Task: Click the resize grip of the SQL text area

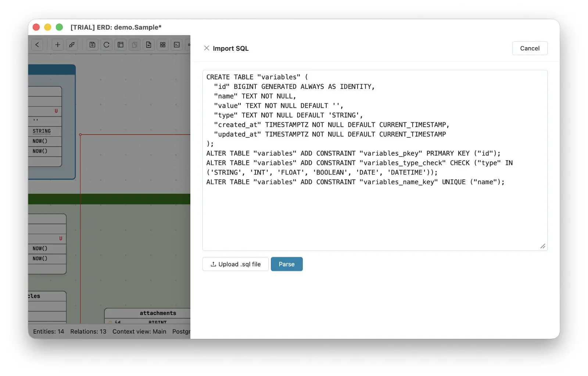Action: pyautogui.click(x=543, y=246)
